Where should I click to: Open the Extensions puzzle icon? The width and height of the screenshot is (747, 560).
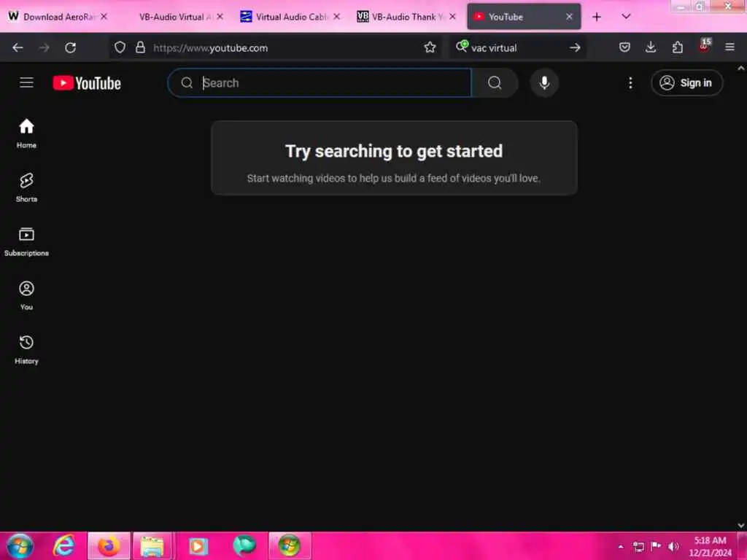(x=678, y=47)
